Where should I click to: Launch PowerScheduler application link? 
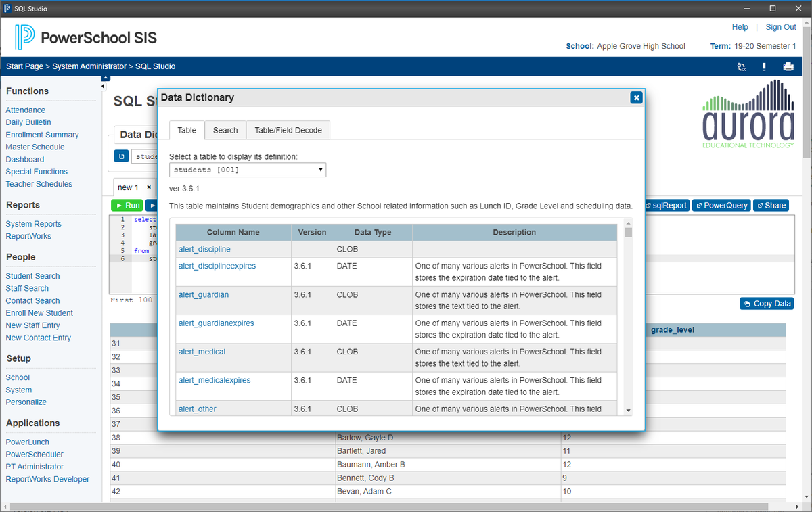click(x=35, y=455)
